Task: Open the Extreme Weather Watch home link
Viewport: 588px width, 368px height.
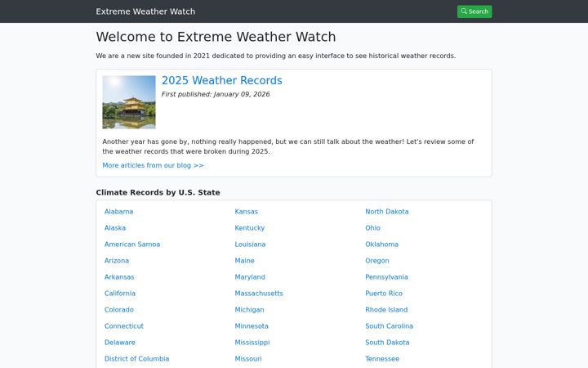Action: point(145,11)
